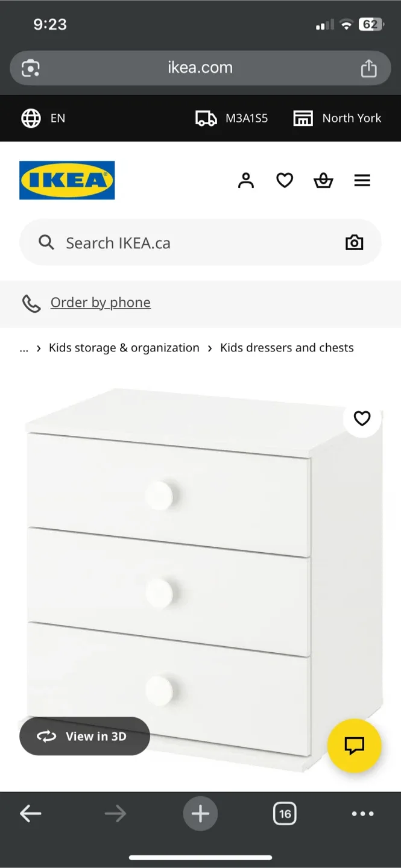Image resolution: width=401 pixels, height=868 pixels.
Task: Open the yellow chat bubble button
Action: point(354,746)
